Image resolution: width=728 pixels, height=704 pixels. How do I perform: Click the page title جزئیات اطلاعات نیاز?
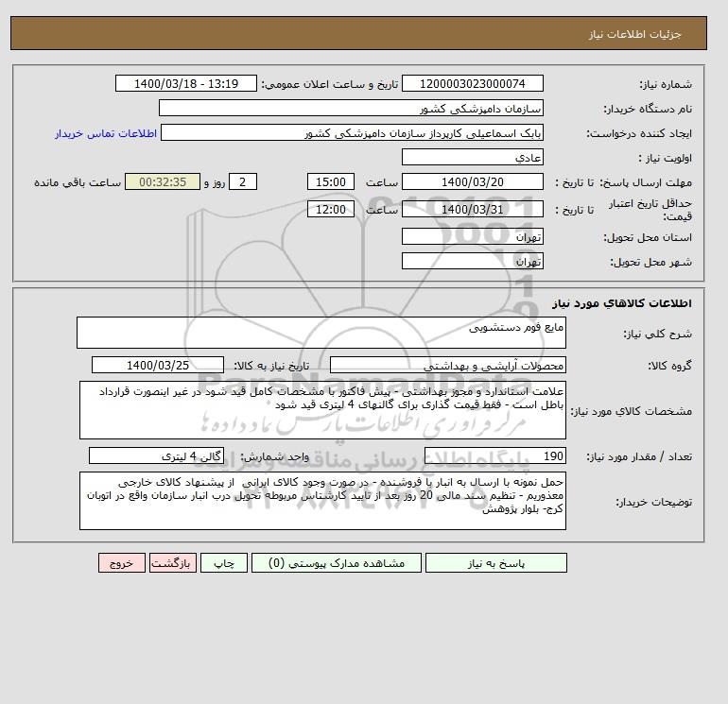[x=634, y=34]
